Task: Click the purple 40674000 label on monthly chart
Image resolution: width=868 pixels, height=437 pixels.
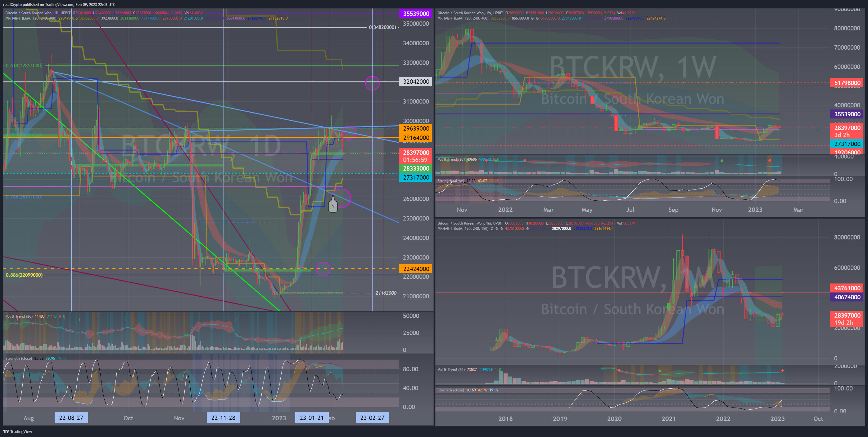Action: click(847, 297)
